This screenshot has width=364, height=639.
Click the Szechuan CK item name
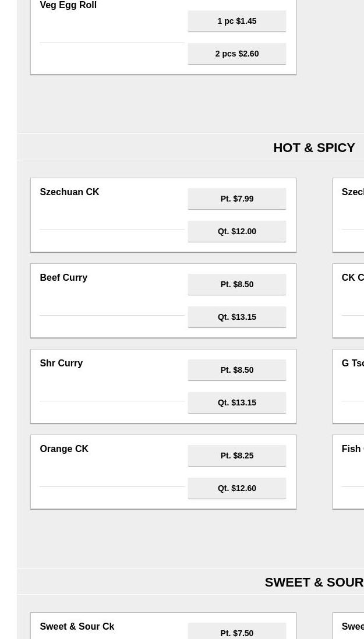pyautogui.click(x=69, y=192)
